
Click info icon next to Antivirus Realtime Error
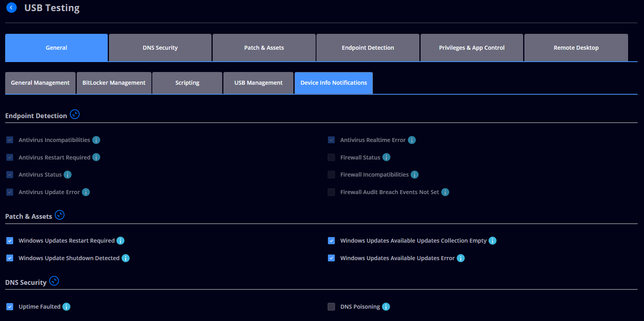[412, 140]
